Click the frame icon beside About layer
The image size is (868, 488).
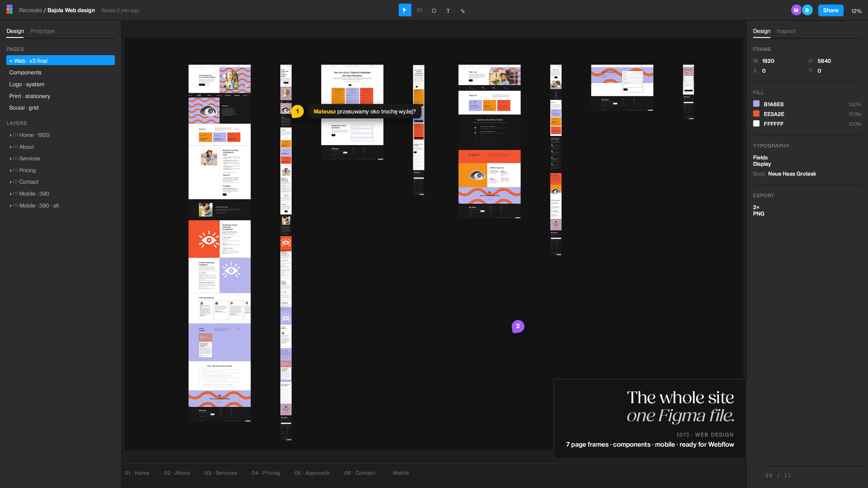16,146
